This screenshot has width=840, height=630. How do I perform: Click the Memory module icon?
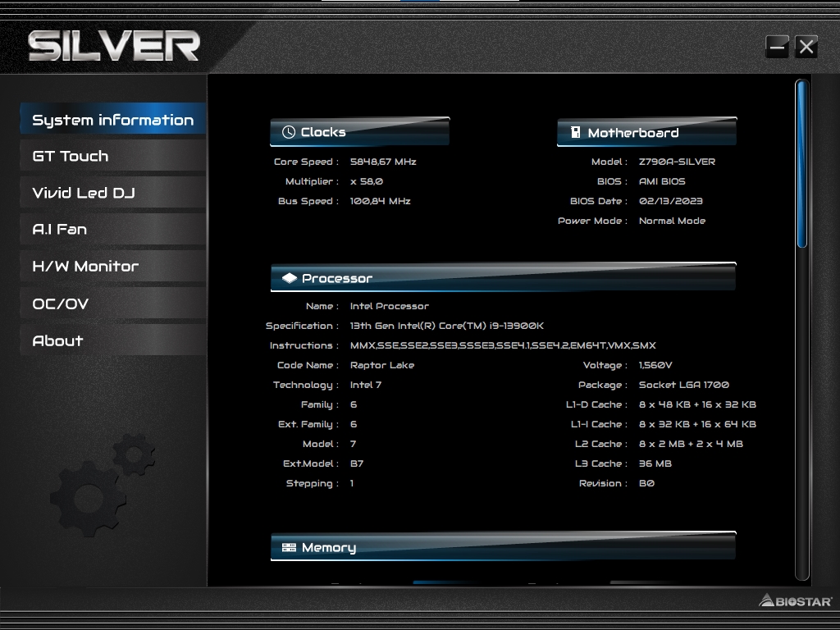click(289, 547)
